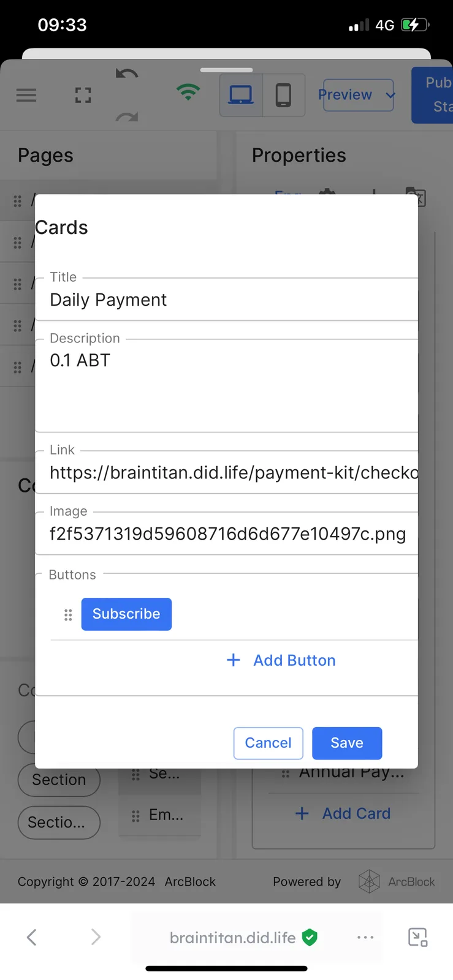Click the green wifi status icon
The height and width of the screenshot is (980, 453).
[188, 92]
